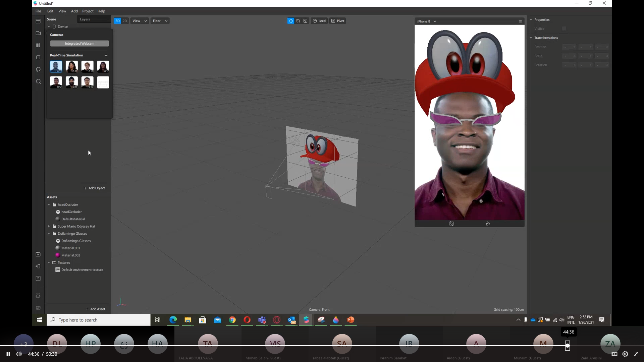Open video player settings gear
The width and height of the screenshot is (644, 362).
tap(625, 354)
